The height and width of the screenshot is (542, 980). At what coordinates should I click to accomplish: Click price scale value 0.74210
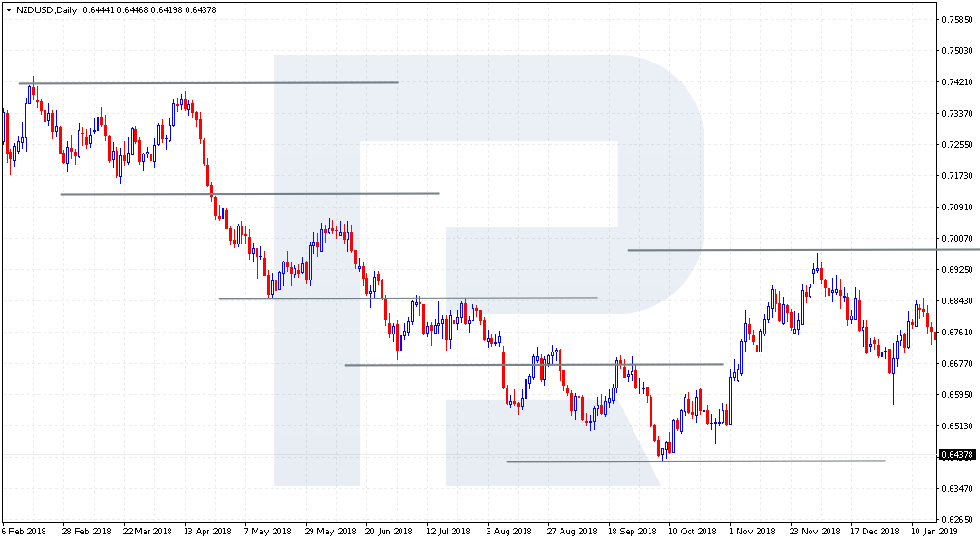(957, 81)
